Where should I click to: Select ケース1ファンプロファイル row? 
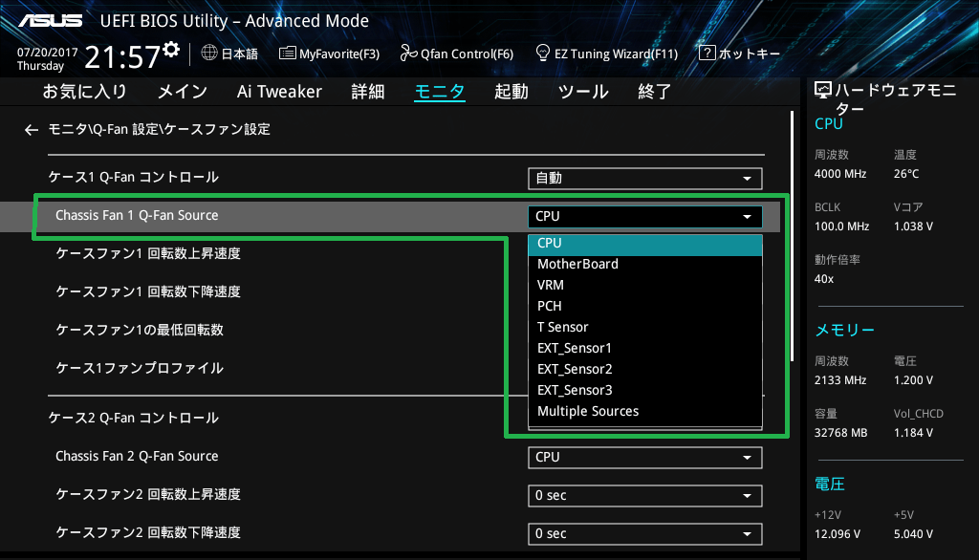click(140, 368)
